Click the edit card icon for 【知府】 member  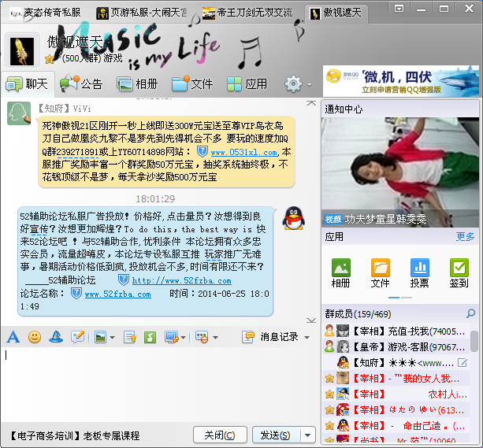pos(463,363)
